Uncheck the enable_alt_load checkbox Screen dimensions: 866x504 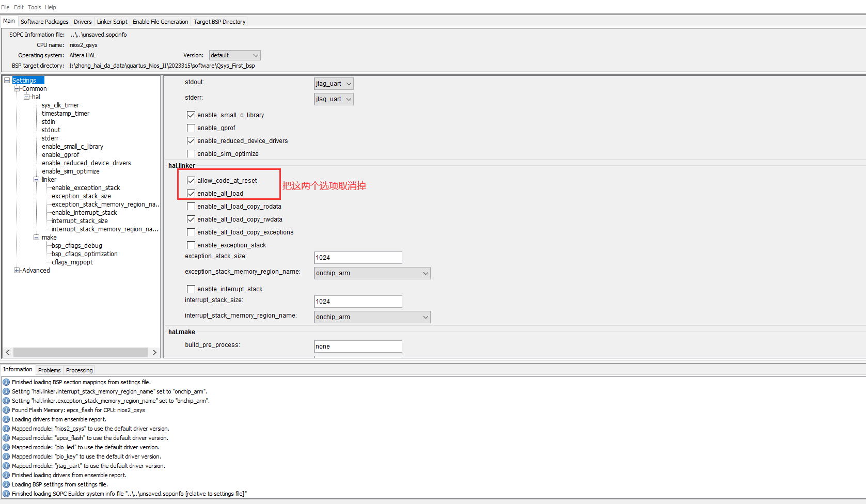(x=191, y=193)
